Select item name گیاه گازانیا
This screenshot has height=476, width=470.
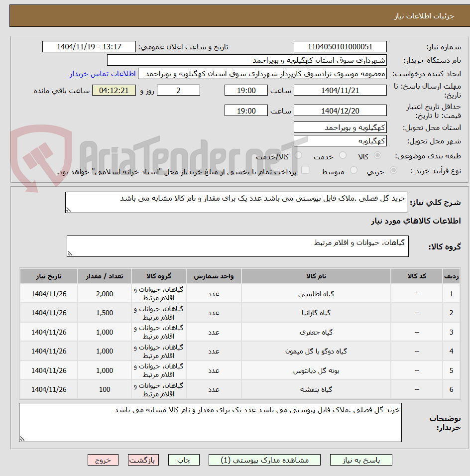(x=316, y=313)
